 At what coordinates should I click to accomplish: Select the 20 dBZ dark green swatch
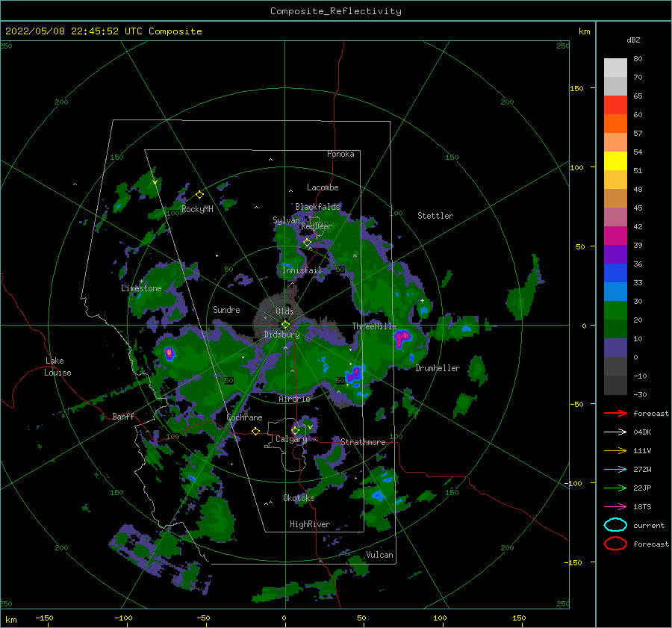tap(615, 329)
